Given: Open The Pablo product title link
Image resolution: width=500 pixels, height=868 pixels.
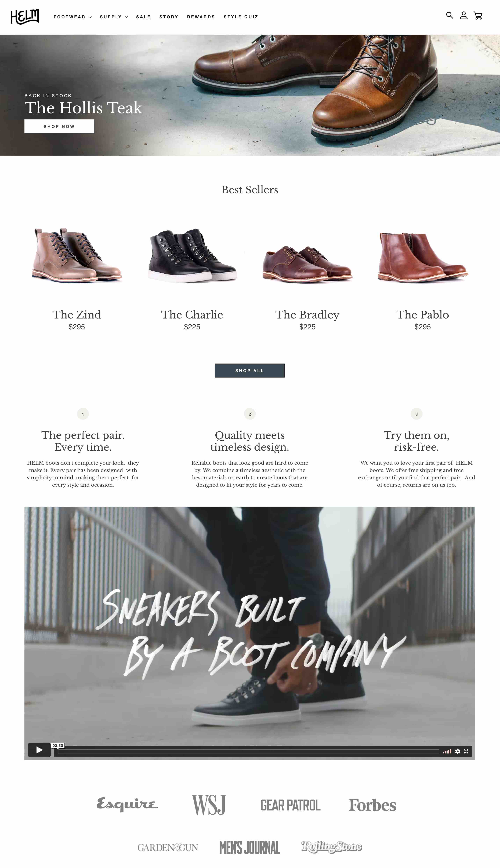Looking at the screenshot, I should (422, 314).
